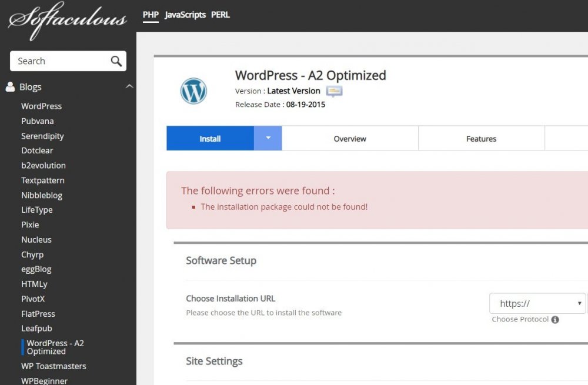Open the Textpattern blog script
Image resolution: width=588 pixels, height=385 pixels.
tap(43, 180)
